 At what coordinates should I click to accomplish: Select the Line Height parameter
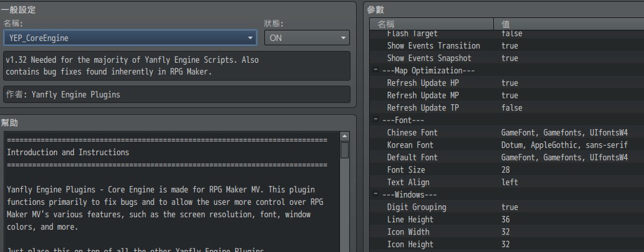pos(410,219)
